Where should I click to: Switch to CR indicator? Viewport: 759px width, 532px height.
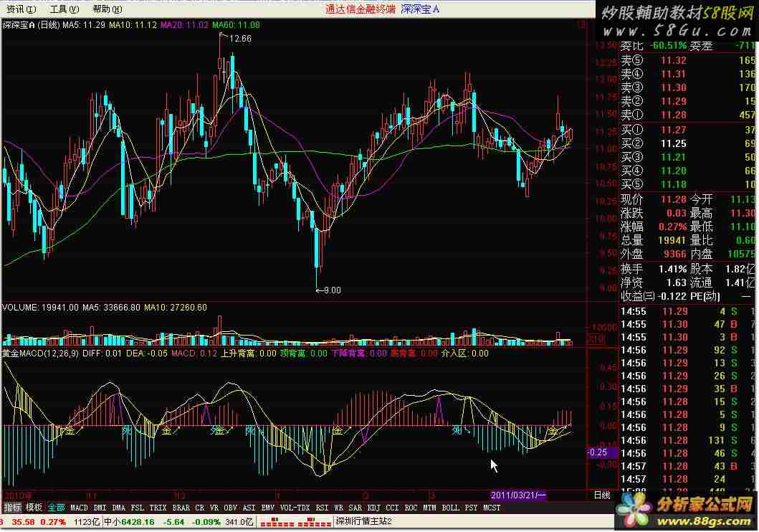pyautogui.click(x=199, y=508)
